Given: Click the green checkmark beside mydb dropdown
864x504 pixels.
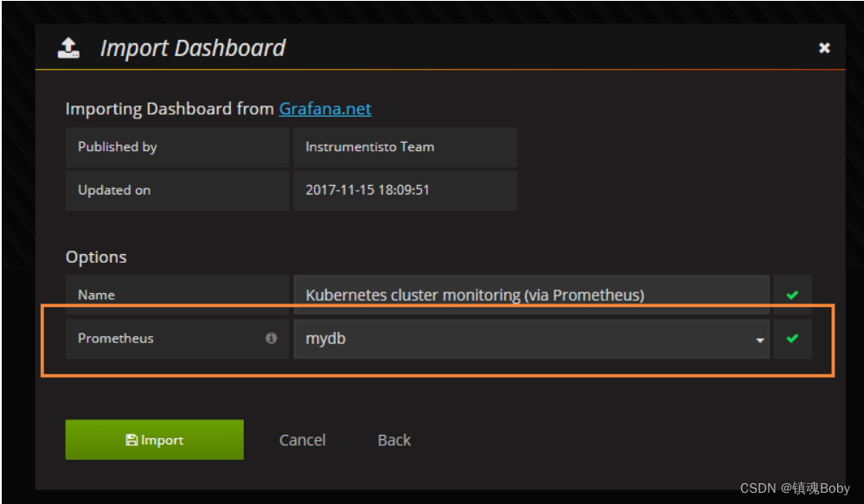Looking at the screenshot, I should point(792,338).
